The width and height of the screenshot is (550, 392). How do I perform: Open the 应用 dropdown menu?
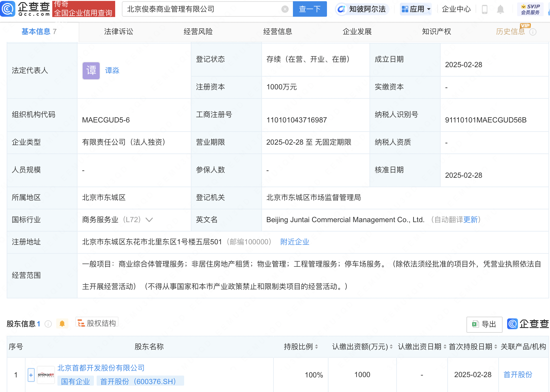tap(416, 9)
